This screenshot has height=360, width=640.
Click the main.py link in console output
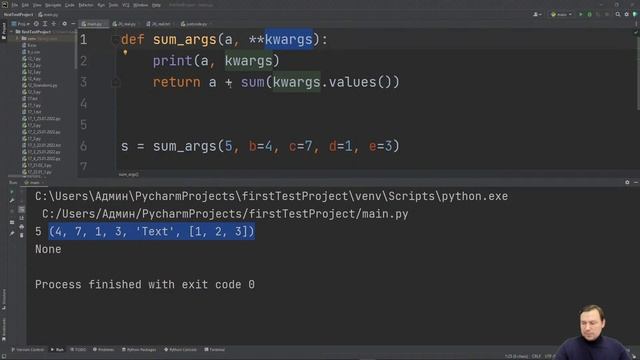coord(225,214)
